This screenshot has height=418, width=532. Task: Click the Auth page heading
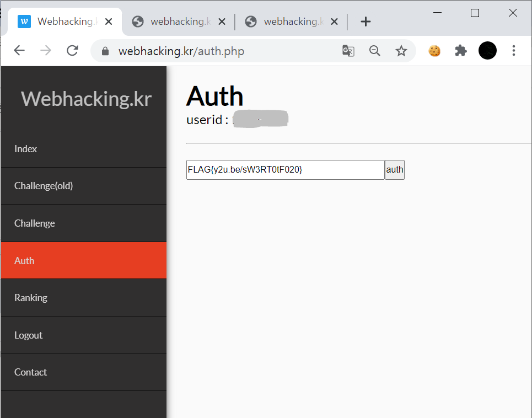[215, 97]
